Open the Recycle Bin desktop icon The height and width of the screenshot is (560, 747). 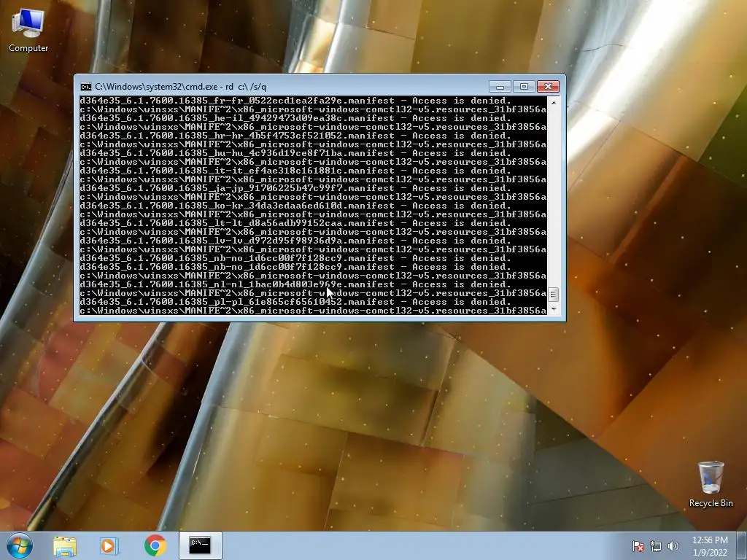point(711,484)
